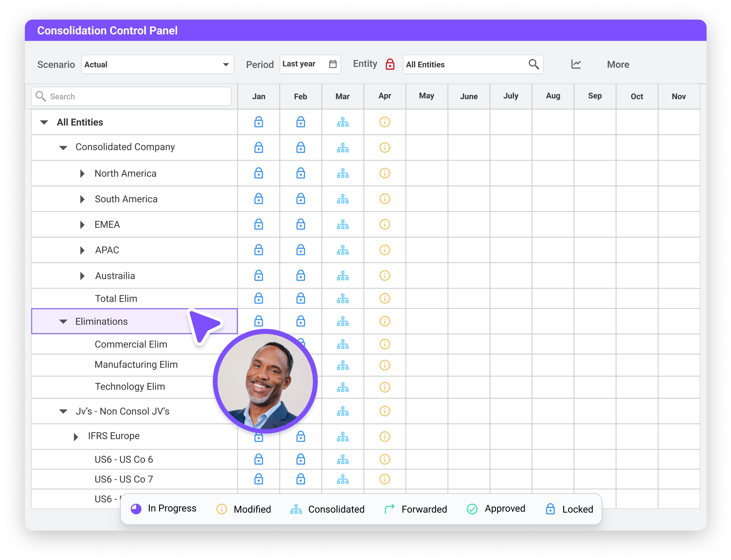Screen dimensions: 731x560
Task: Click North America March consolidated icon
Action: pos(342,173)
